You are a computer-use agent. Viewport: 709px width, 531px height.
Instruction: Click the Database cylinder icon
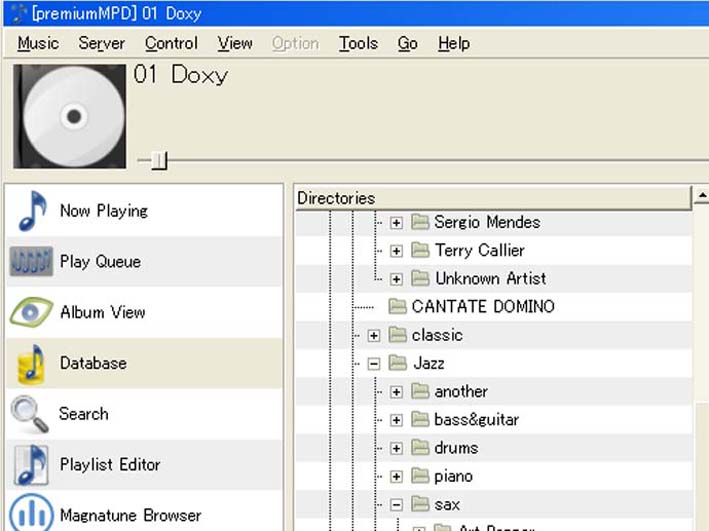point(31,364)
